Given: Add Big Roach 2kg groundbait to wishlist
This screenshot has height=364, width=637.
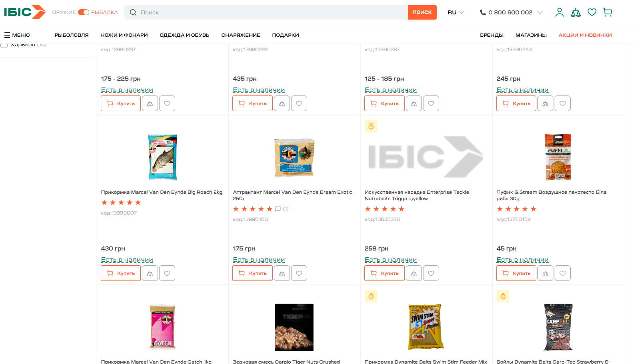Looking at the screenshot, I should [167, 273].
